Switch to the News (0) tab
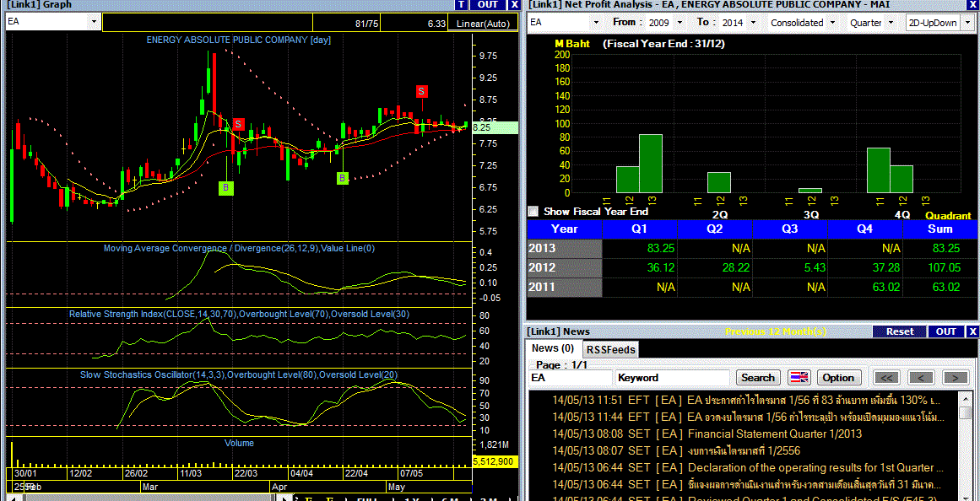 (553, 348)
